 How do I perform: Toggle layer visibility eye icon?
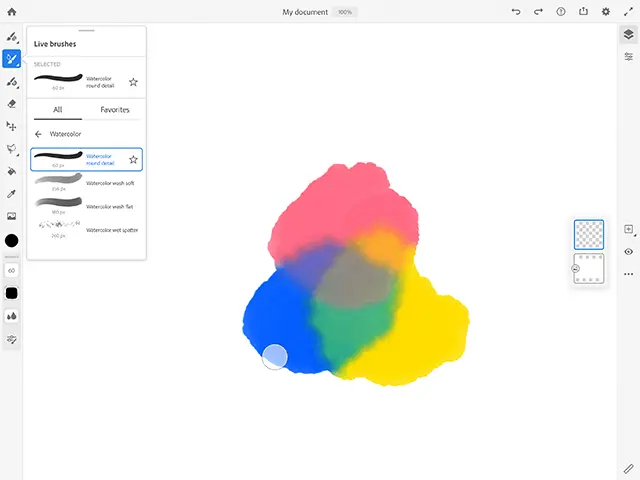tap(629, 252)
